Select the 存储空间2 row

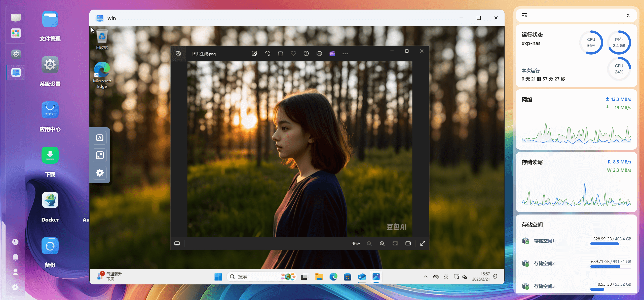click(x=576, y=264)
